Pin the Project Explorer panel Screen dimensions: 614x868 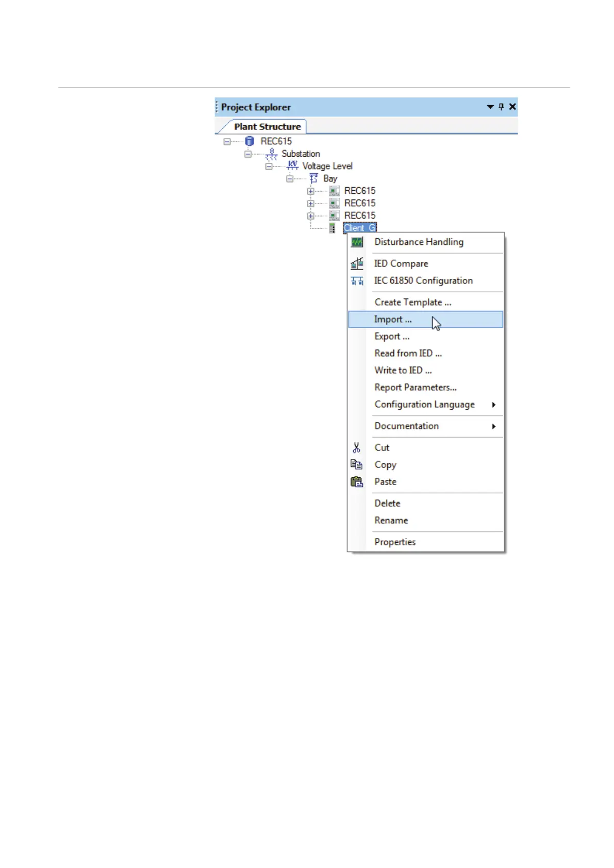501,107
